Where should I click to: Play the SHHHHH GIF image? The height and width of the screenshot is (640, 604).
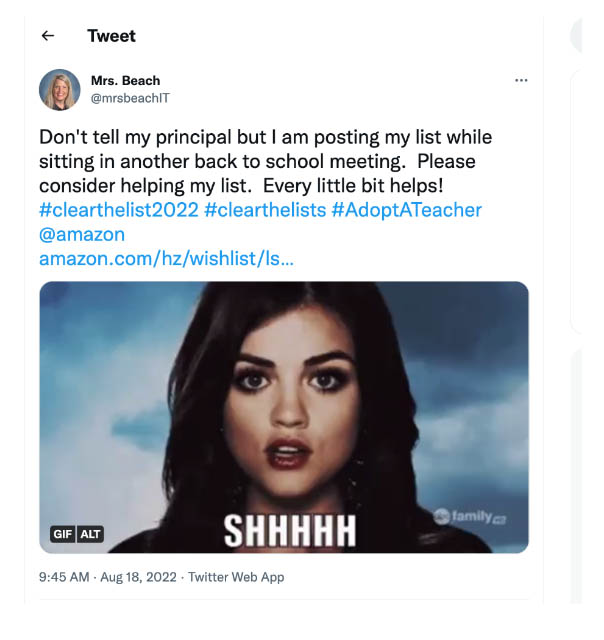(x=284, y=400)
